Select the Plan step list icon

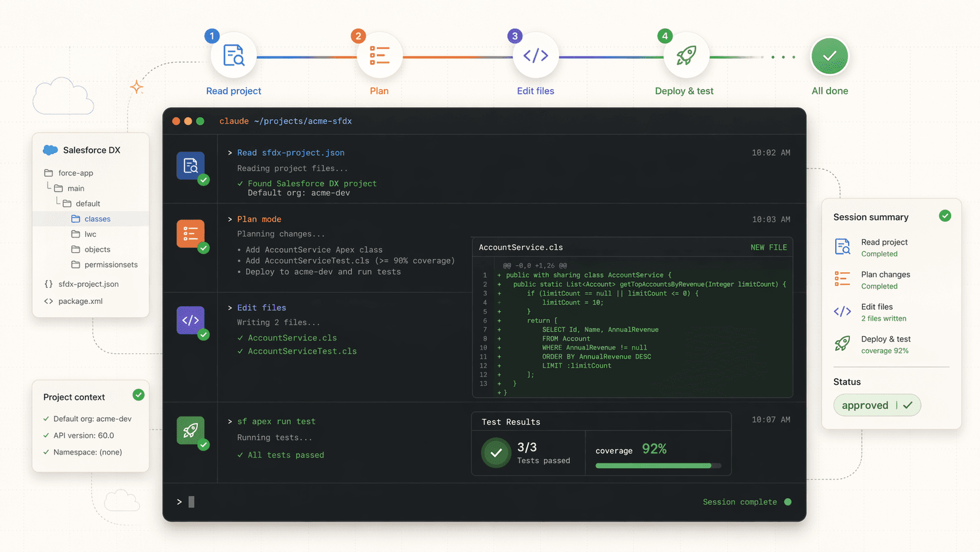pyautogui.click(x=379, y=56)
